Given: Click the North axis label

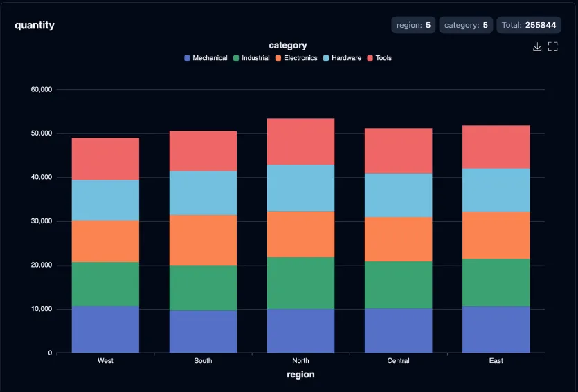Looking at the screenshot, I should [301, 361].
